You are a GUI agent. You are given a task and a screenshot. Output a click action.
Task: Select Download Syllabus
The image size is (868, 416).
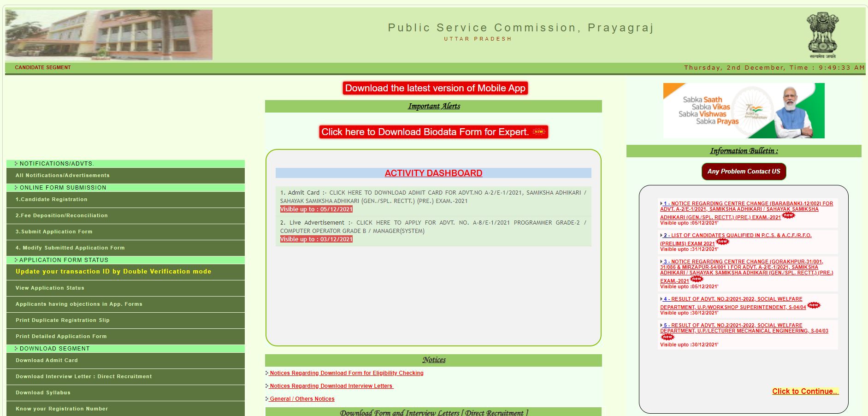click(125, 393)
